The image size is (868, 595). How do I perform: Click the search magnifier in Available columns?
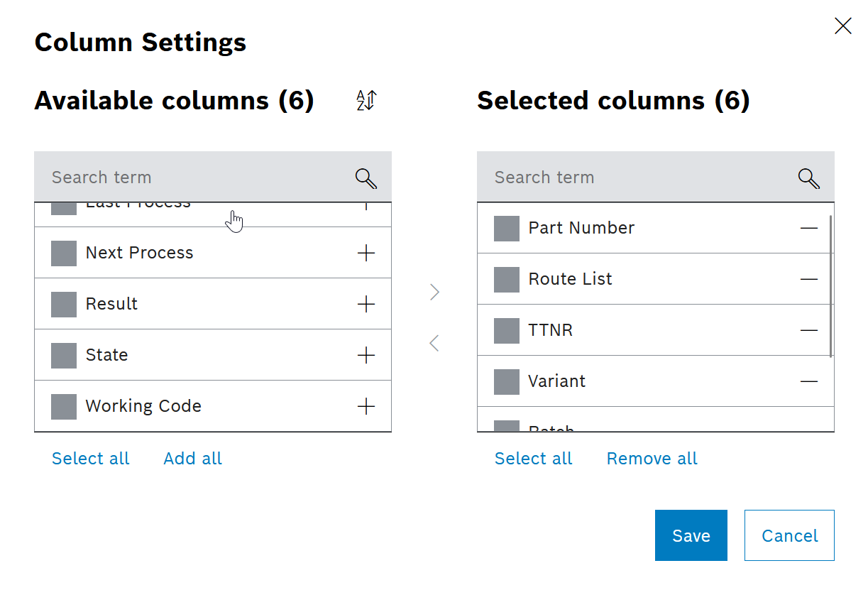[366, 178]
